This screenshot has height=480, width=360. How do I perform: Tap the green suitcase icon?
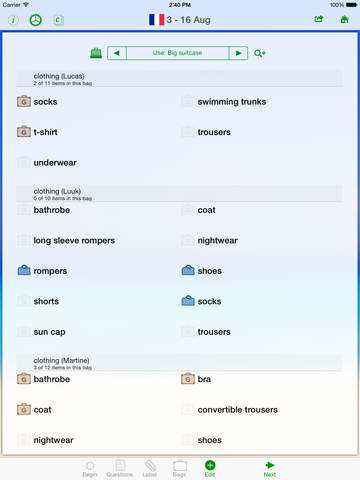tap(96, 53)
